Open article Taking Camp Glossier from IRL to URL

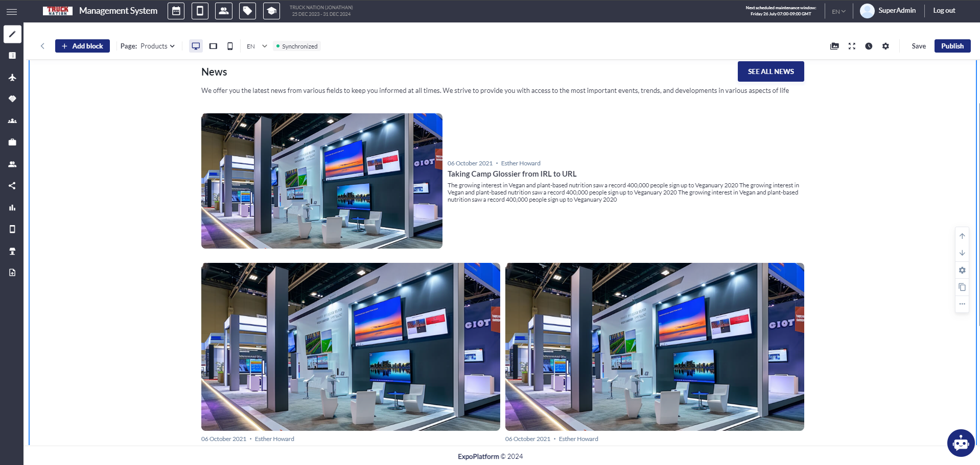tap(512, 174)
